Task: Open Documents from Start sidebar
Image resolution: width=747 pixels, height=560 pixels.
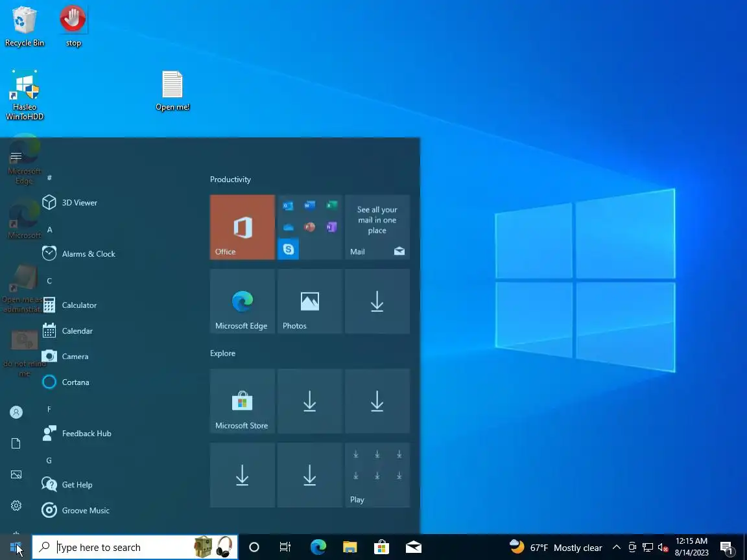Action: pos(16,443)
